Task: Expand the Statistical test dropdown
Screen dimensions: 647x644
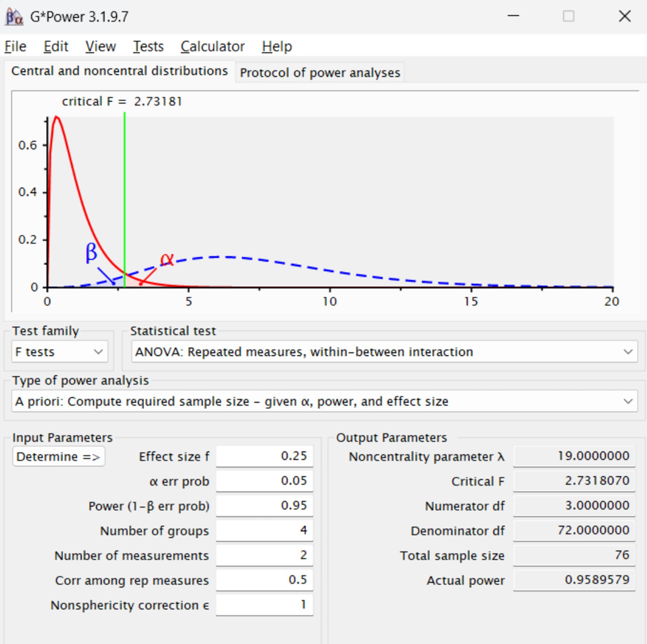Action: pos(384,352)
